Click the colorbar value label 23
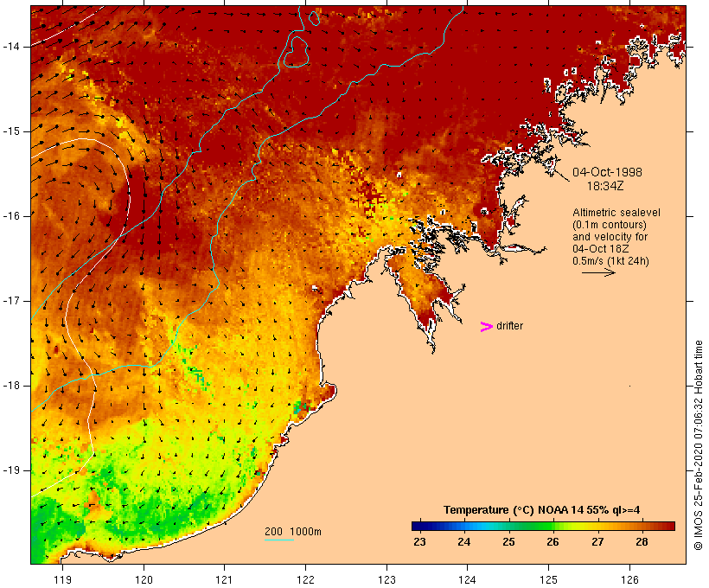709x588 pixels. tap(419, 541)
